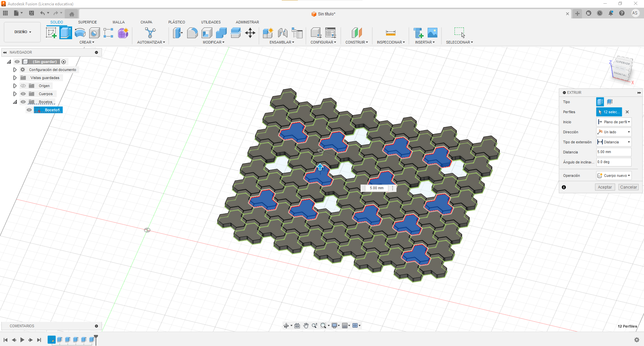The height and width of the screenshot is (346, 644).
Task: Show the Origen folder
Action: 23,86
